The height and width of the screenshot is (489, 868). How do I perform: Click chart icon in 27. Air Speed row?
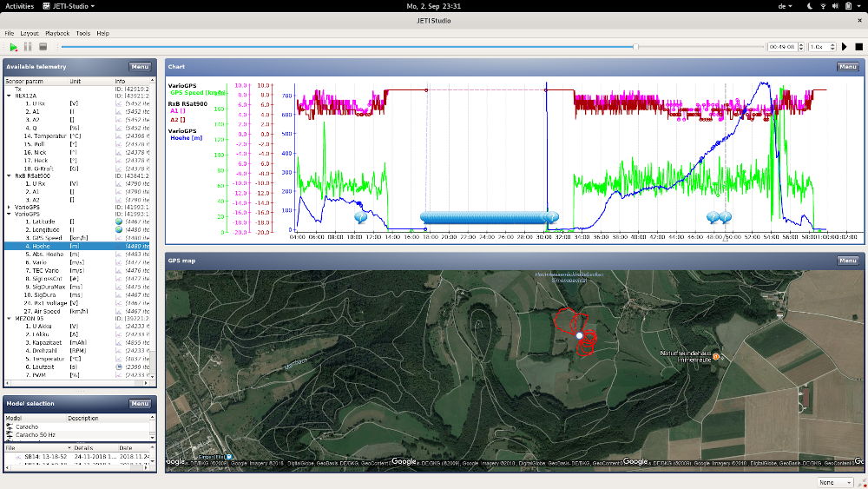pos(118,311)
